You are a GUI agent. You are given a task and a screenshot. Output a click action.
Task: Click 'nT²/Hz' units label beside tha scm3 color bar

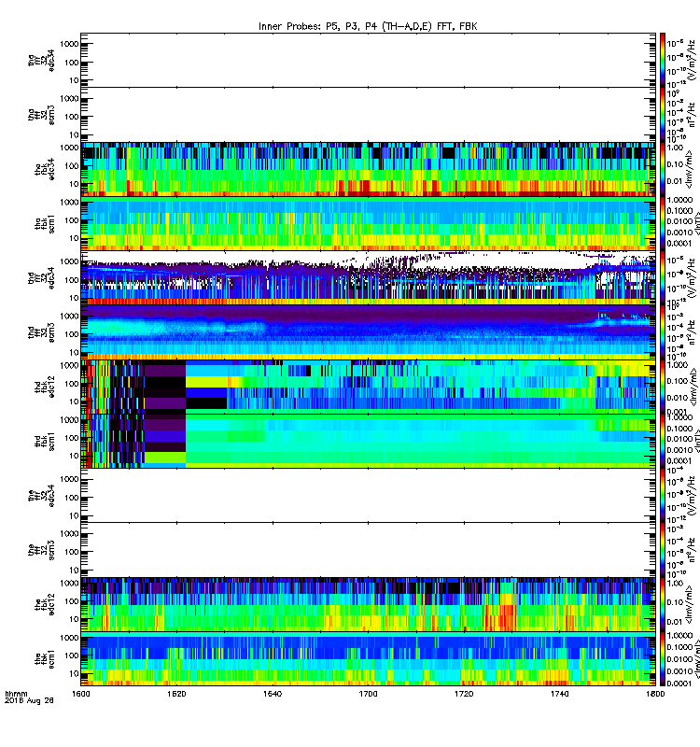point(693,115)
